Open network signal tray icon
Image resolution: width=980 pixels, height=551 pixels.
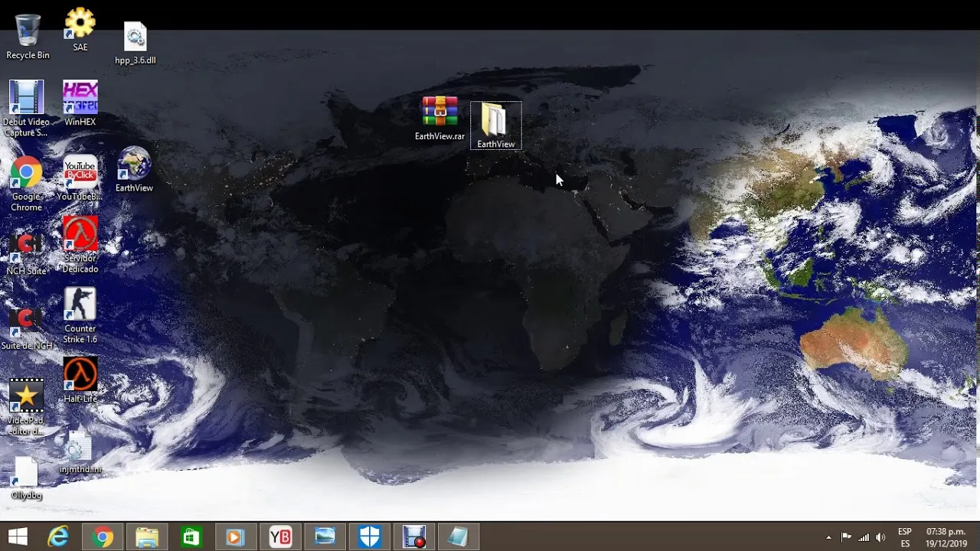coord(864,537)
